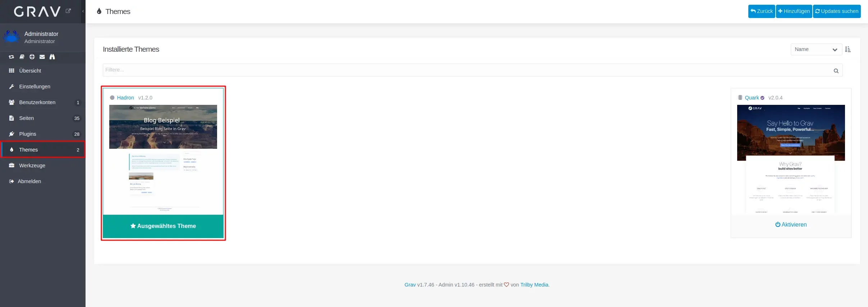Open the Name sort dropdown
This screenshot has width=868, height=307.
pos(816,50)
